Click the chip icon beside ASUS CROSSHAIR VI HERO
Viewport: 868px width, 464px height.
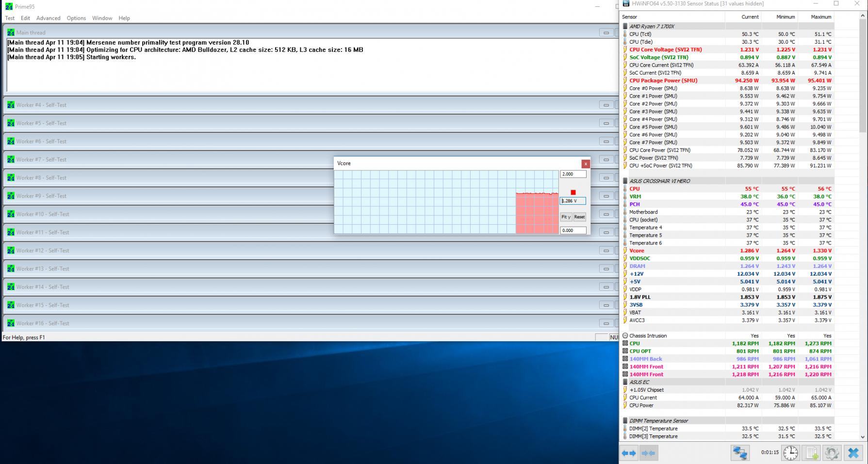coord(625,181)
